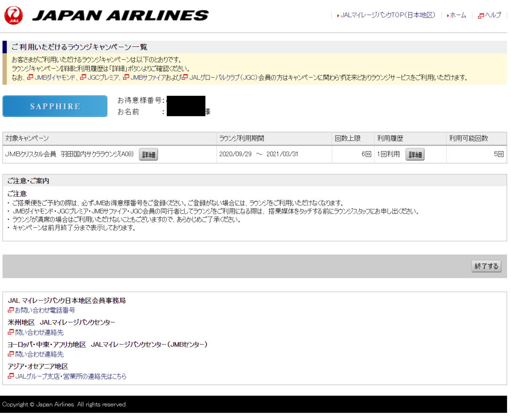The height and width of the screenshot is (420, 511).
Task: Open JGCプレミア link in notice
Action: coord(103,77)
